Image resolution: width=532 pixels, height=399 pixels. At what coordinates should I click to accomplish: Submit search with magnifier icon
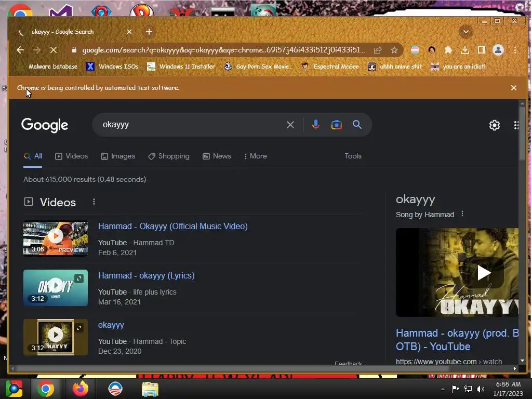pyautogui.click(x=357, y=125)
